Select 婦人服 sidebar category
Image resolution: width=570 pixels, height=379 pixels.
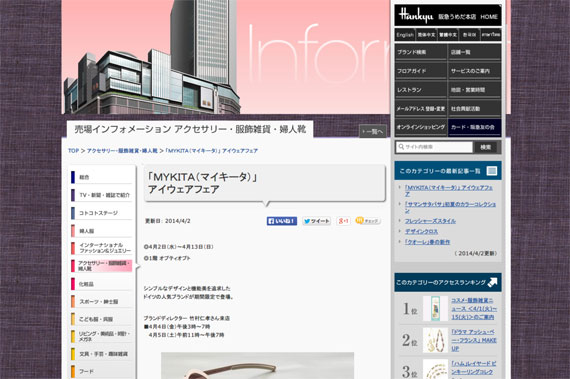coord(101,230)
